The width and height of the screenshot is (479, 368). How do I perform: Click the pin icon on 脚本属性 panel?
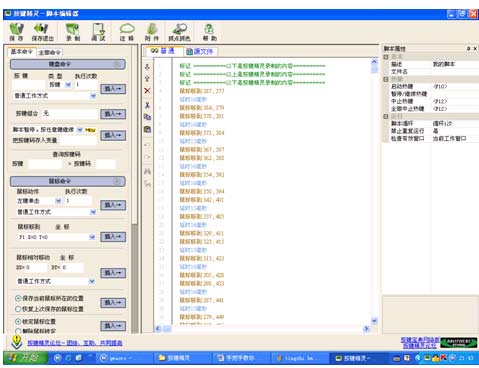point(468,49)
